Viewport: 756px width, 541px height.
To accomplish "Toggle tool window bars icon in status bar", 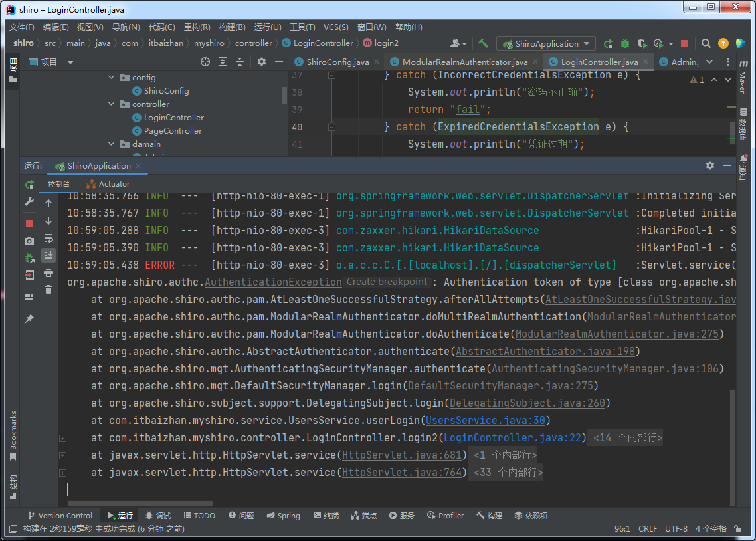I will pyautogui.click(x=13, y=529).
